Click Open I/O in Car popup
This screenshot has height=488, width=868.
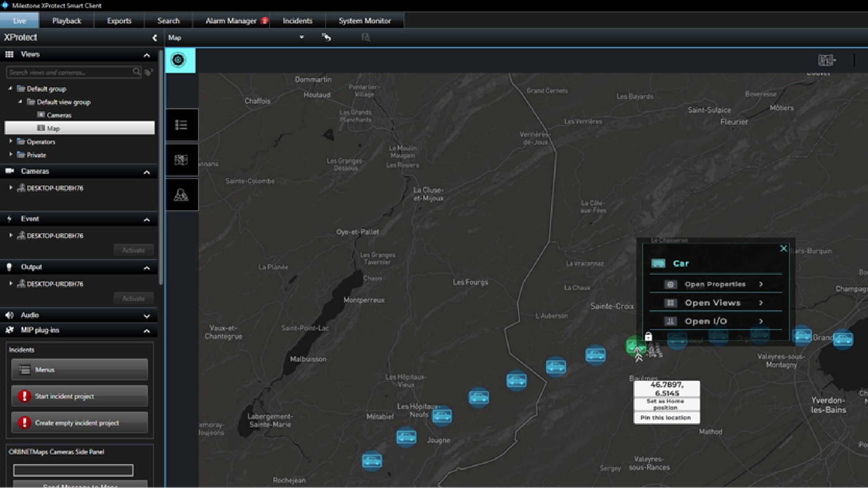(716, 321)
